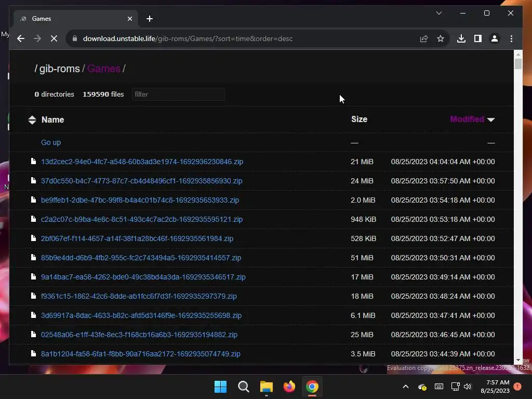Download c2a2c07c-b9ba zip file
Screen dimensions: 532x399
142,219
